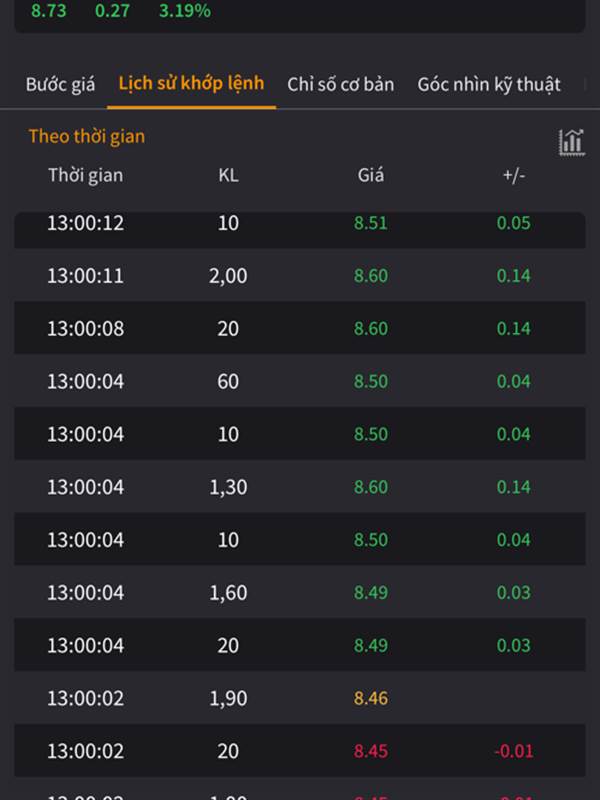Tap the Giá column header
This screenshot has width=600, height=800.
[371, 175]
